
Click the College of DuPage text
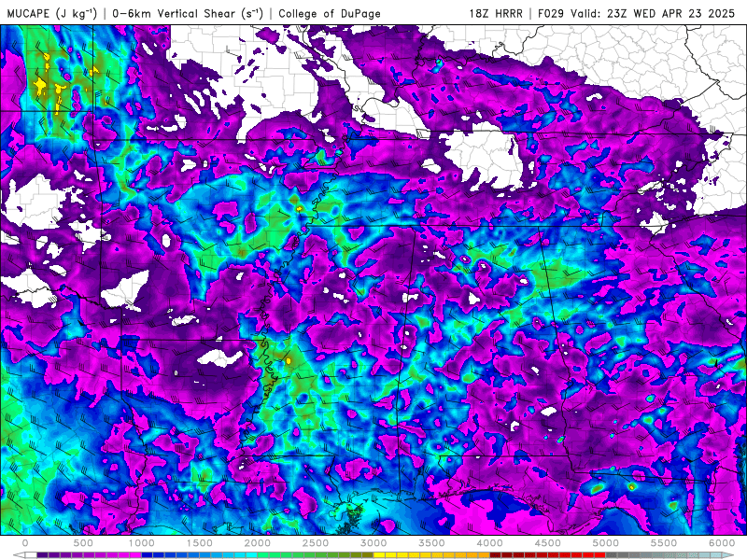(x=330, y=13)
